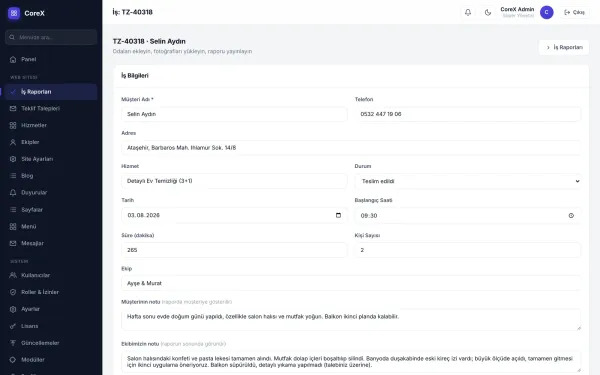Open the calendar picker in Tarih field

pos(338,215)
